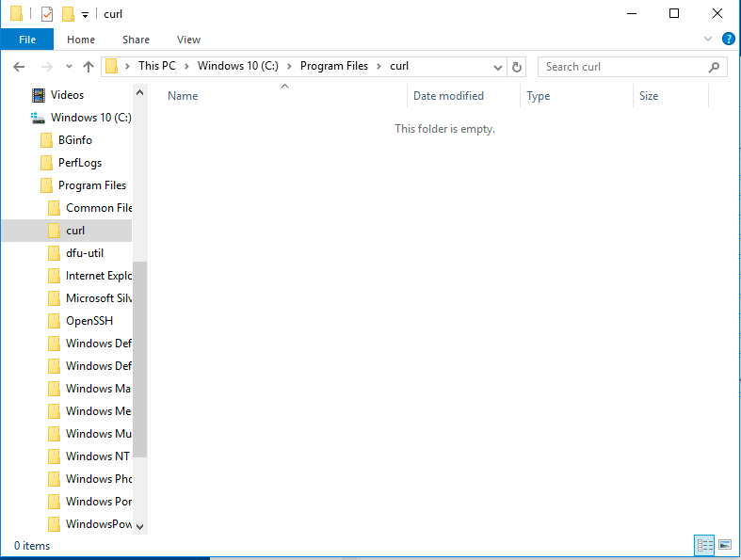Open Windows Media folder in tree
The height and width of the screenshot is (560, 741).
(98, 411)
